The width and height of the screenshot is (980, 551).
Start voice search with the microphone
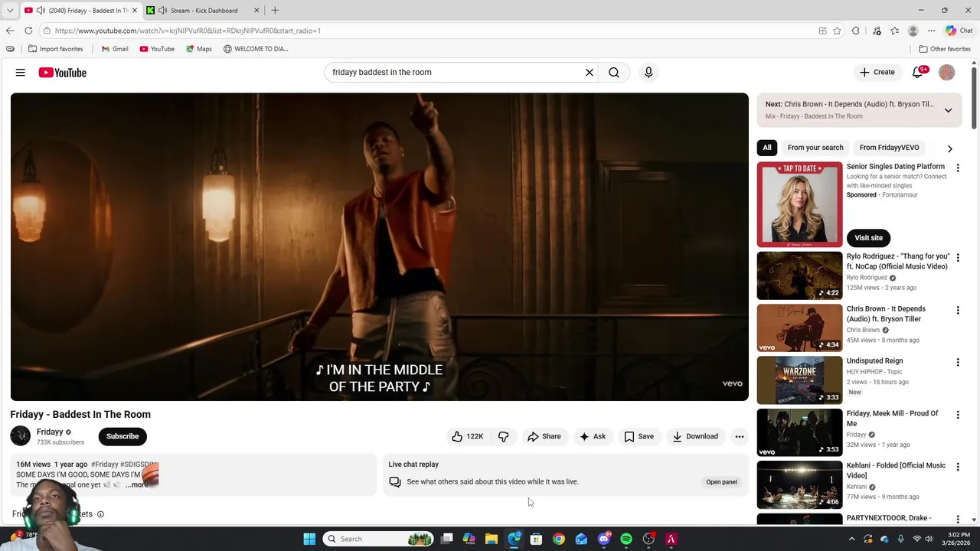[648, 73]
